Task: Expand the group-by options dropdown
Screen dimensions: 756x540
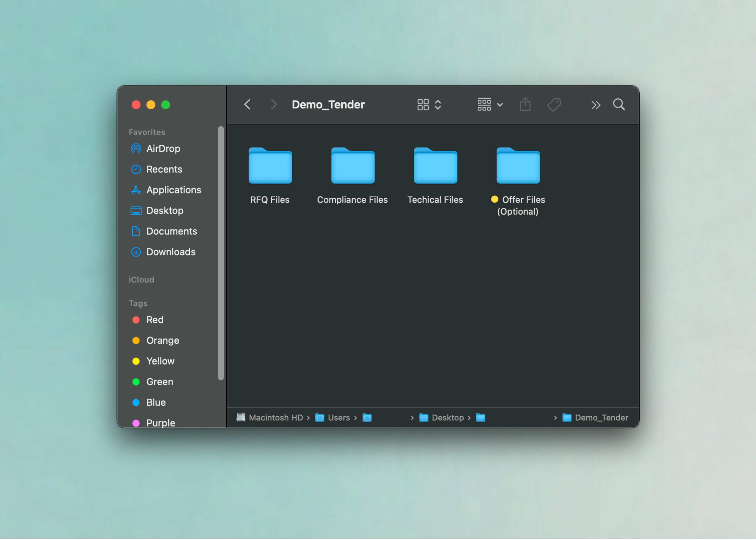Action: (490, 105)
